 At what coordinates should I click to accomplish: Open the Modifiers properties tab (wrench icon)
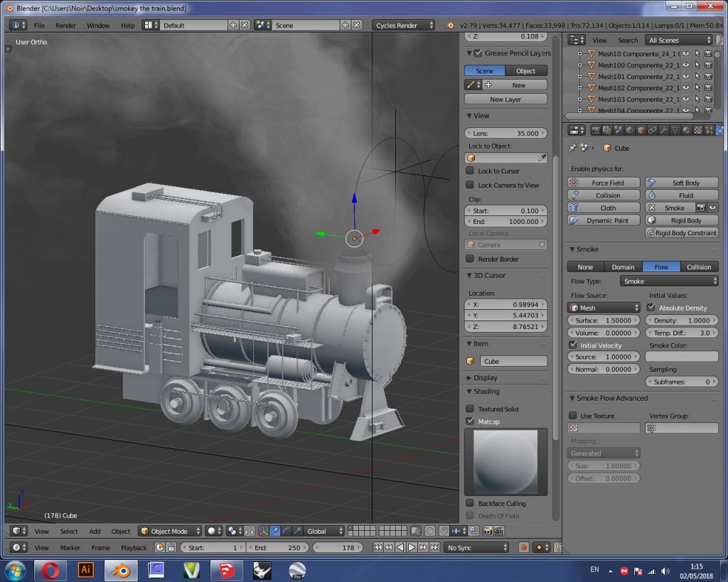[x=663, y=131]
